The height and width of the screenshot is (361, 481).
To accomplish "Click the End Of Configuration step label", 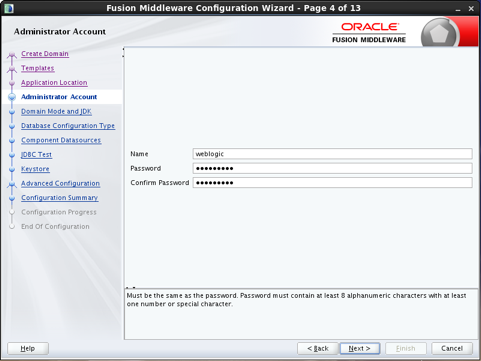I will [55, 226].
